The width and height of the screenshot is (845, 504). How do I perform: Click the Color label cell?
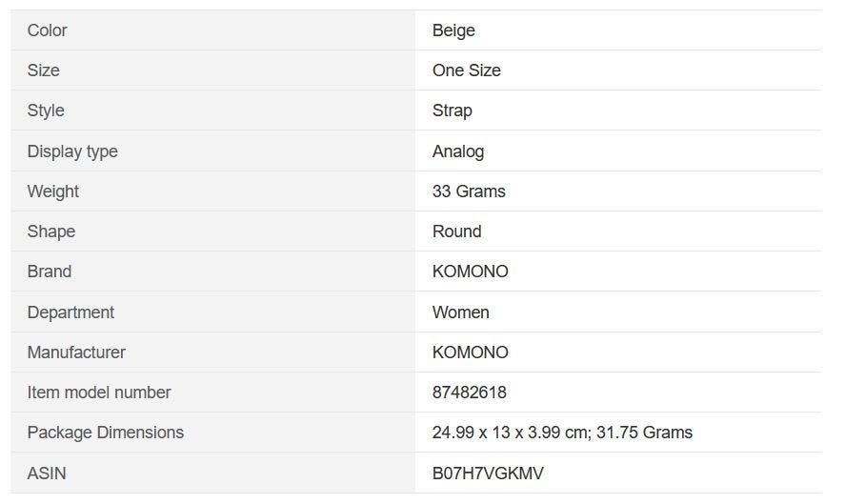click(48, 30)
